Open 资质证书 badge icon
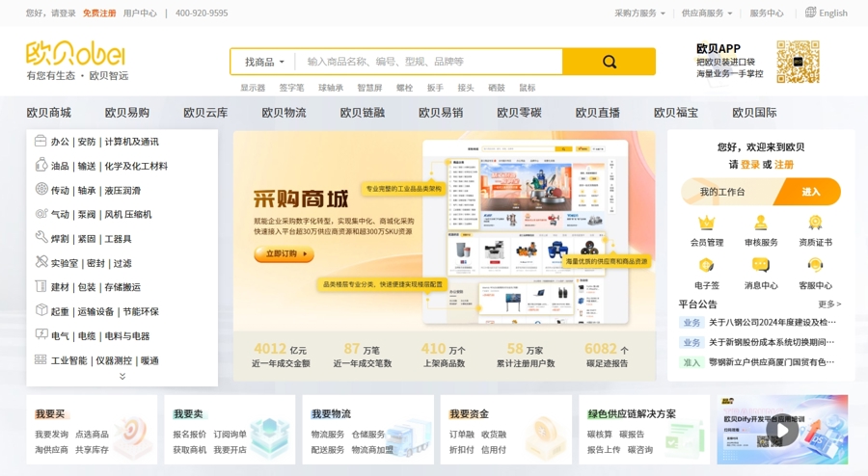The width and height of the screenshot is (868, 476). pos(815,223)
